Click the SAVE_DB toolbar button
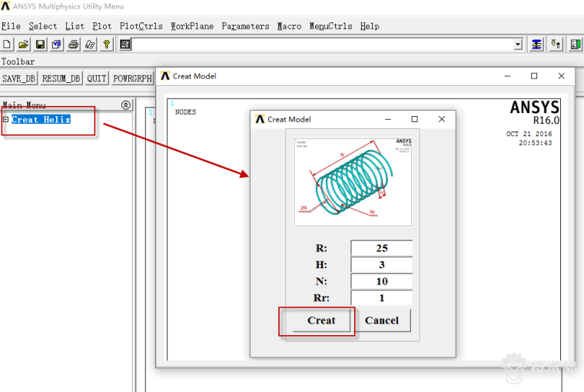 tap(19, 78)
